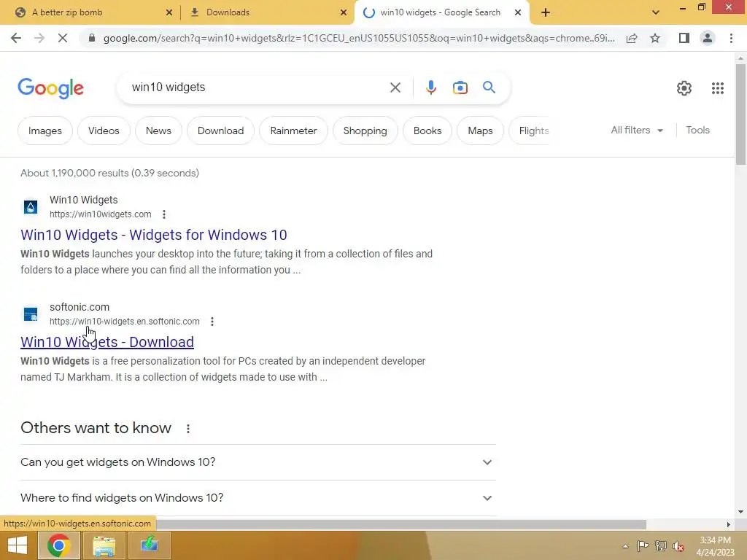747x560 pixels.
Task: Select the Download filter chip
Action: tap(220, 131)
